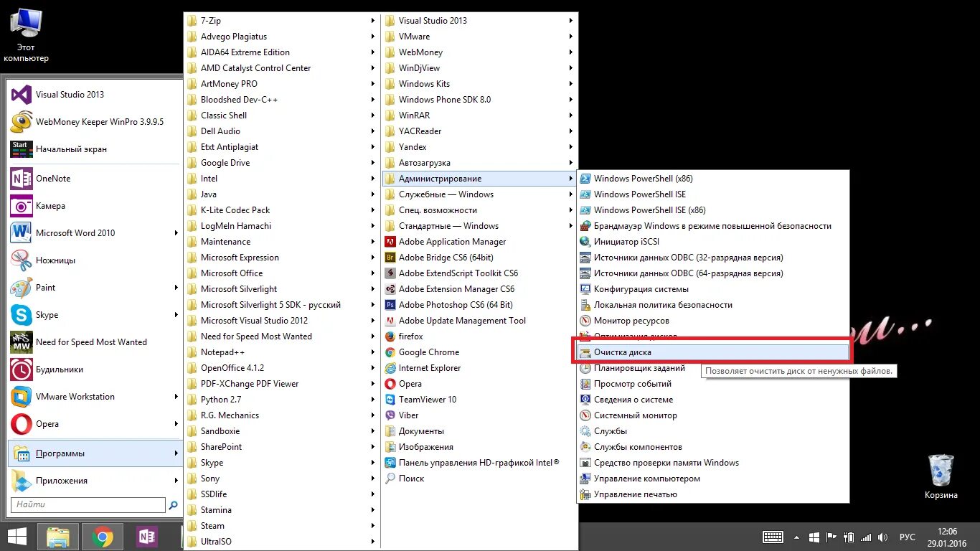Expand the 7-Zip folder submenu

[x=281, y=21]
